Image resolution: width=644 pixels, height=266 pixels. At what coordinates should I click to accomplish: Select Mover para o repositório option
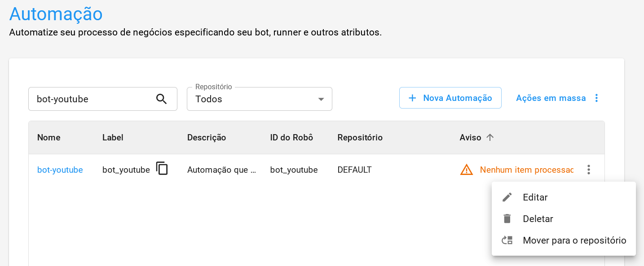(574, 240)
